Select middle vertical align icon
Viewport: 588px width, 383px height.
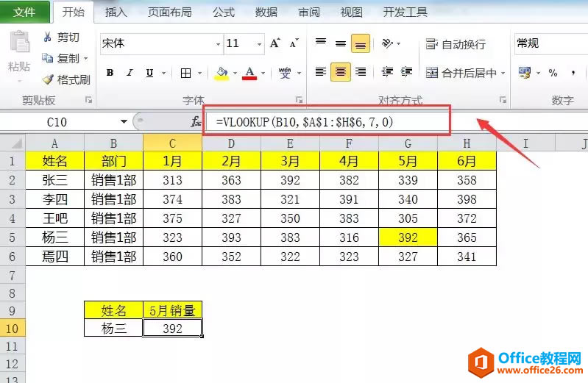341,43
